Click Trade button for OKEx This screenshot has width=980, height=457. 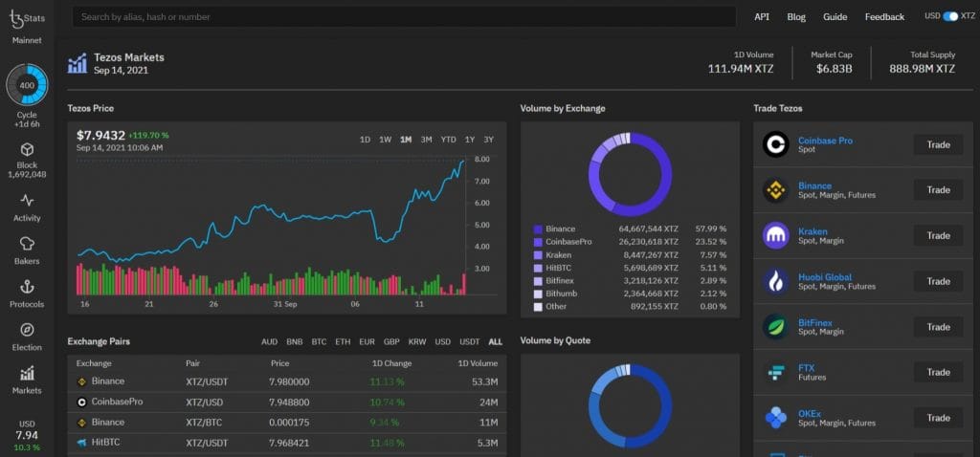(938, 418)
